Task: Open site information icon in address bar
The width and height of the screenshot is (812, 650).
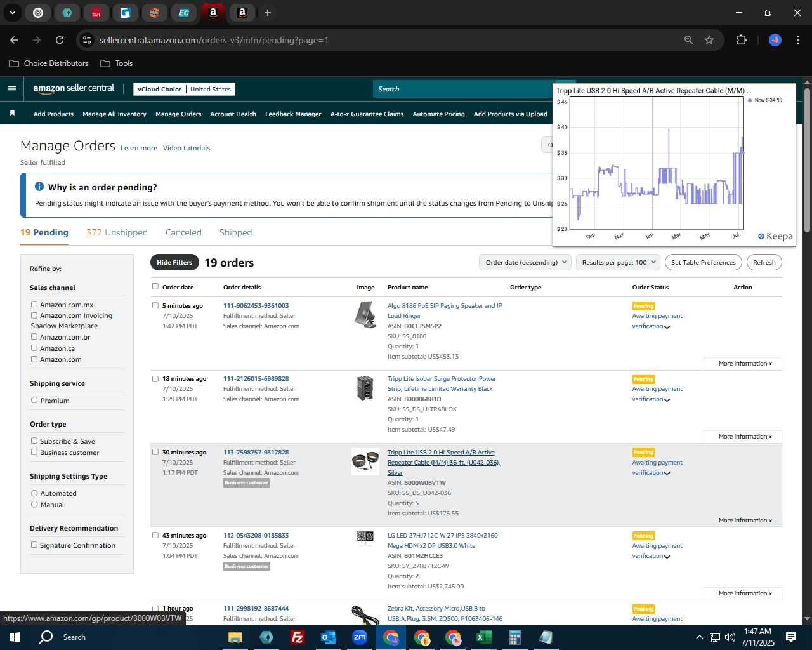Action: 87,40
